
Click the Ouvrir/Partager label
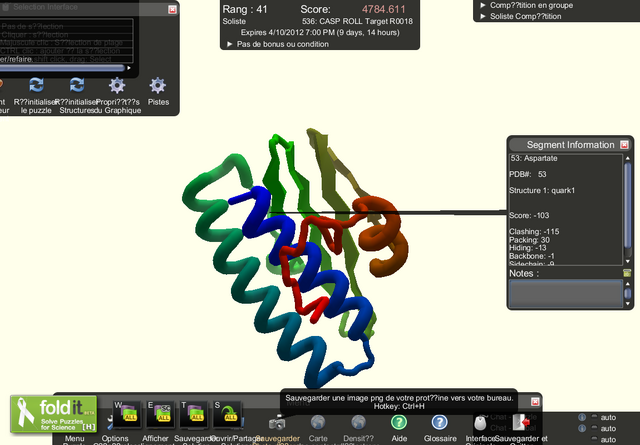coord(236,438)
